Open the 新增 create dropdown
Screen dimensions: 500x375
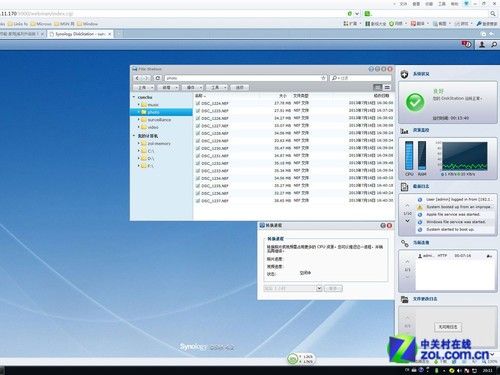[x=169, y=87]
